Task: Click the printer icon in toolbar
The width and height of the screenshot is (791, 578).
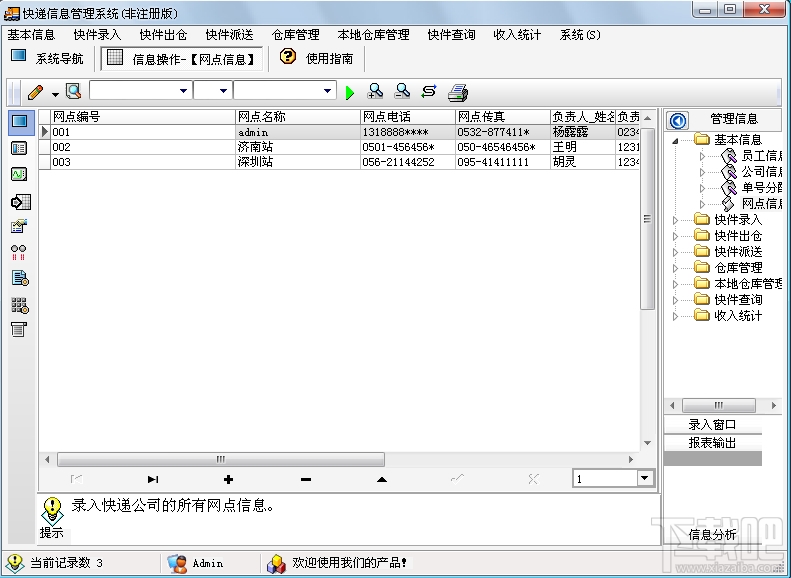Action: click(458, 92)
